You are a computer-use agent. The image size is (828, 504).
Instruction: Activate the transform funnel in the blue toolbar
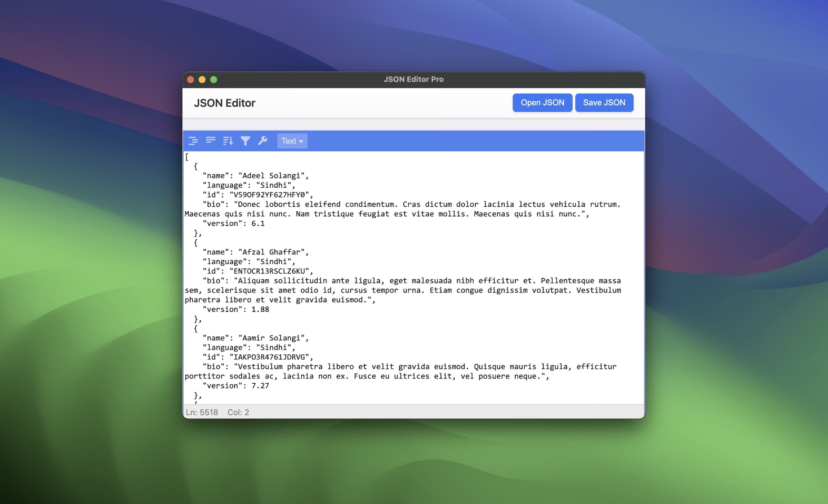pos(245,141)
